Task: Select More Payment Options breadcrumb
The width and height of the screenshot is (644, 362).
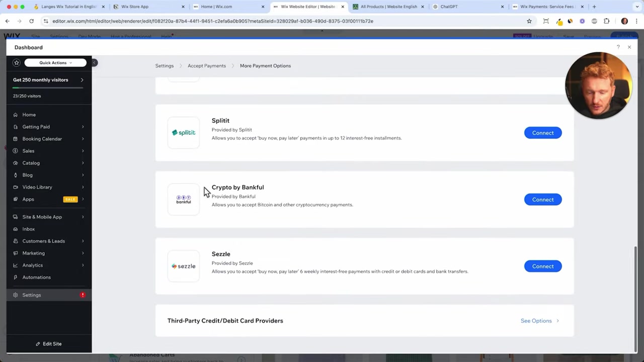Action: (265, 66)
